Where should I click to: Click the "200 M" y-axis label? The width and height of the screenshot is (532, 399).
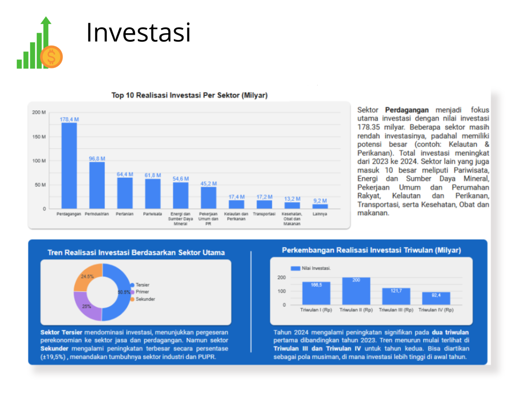pyautogui.click(x=39, y=113)
